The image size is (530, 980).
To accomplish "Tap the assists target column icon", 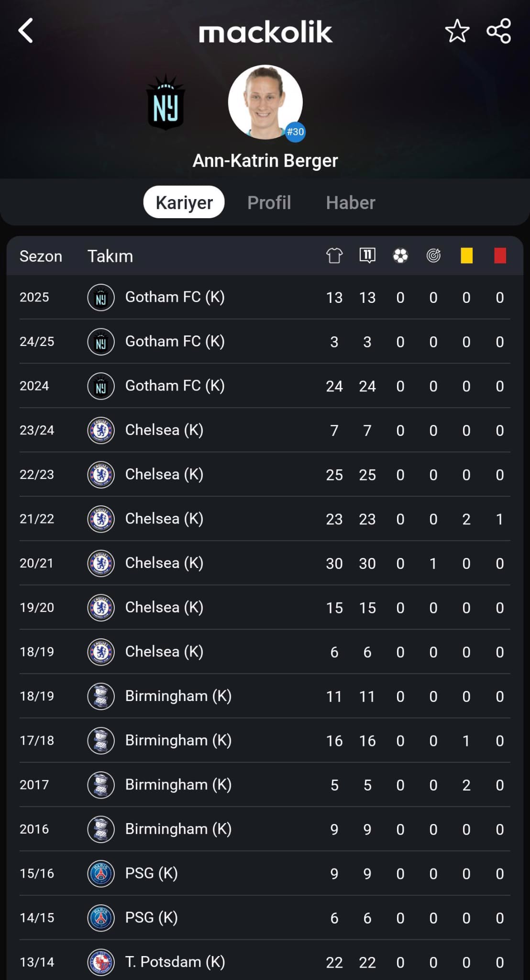I will [x=433, y=256].
